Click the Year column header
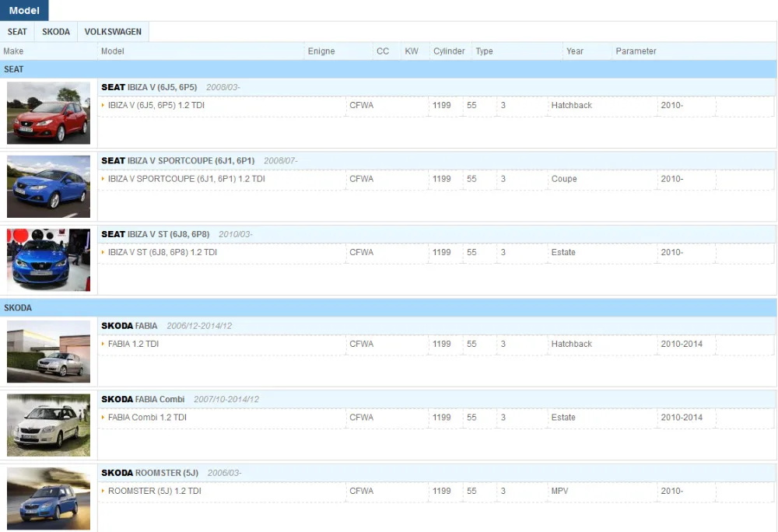 click(575, 51)
